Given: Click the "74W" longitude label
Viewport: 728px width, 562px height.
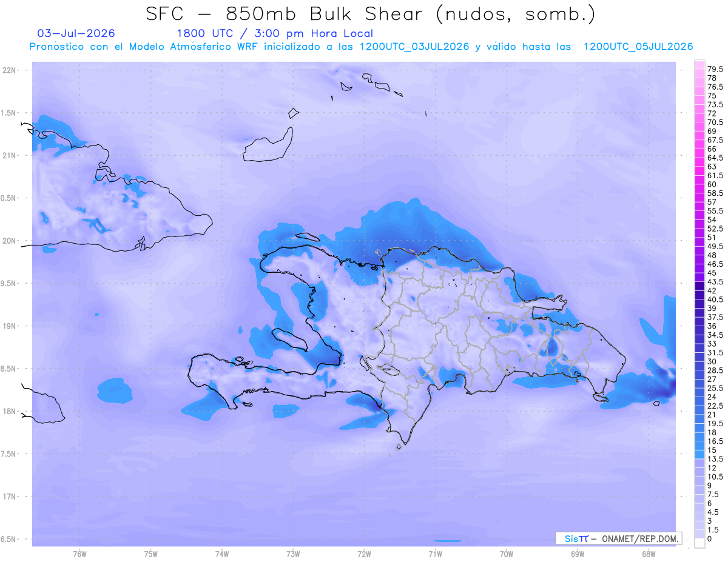Looking at the screenshot, I should 222,554.
